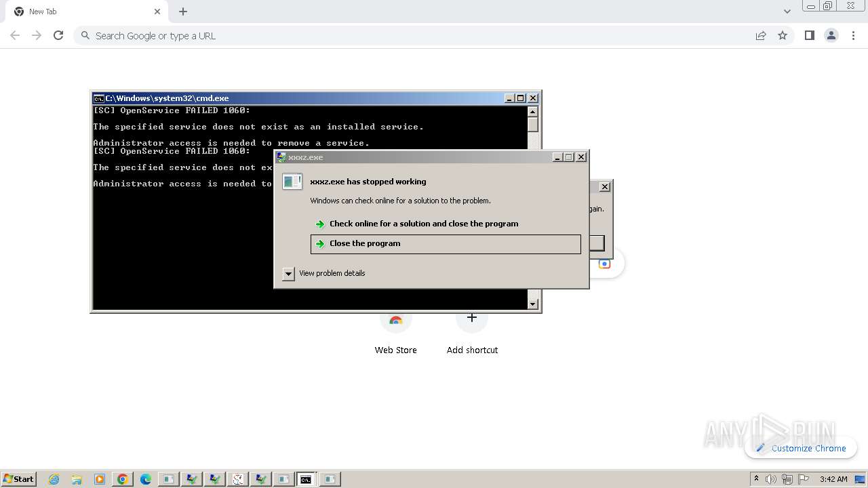Open Chrome's side panel

[x=809, y=36]
